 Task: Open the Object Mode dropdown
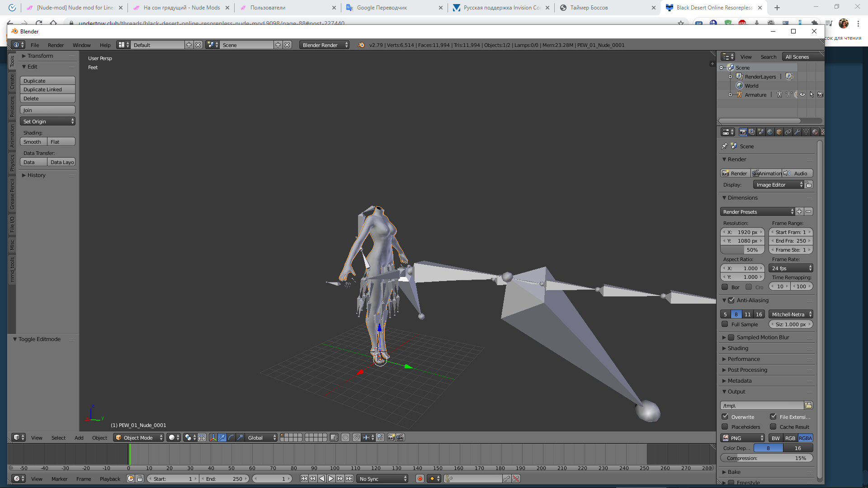click(x=138, y=437)
